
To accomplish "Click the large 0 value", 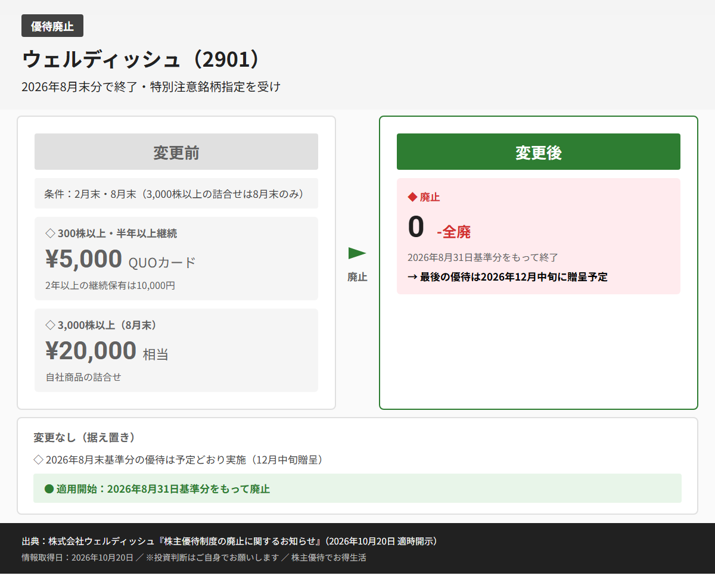I will click(x=416, y=227).
